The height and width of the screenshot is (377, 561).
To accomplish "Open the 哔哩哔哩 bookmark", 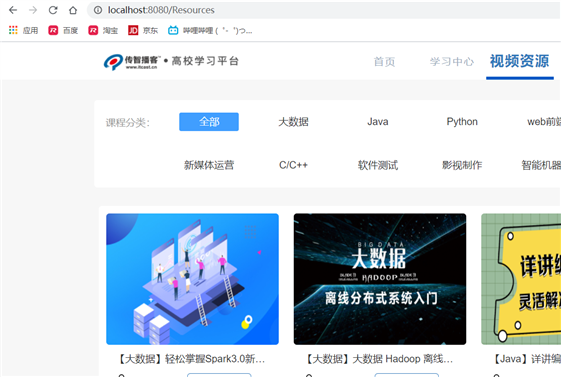I will coord(210,30).
